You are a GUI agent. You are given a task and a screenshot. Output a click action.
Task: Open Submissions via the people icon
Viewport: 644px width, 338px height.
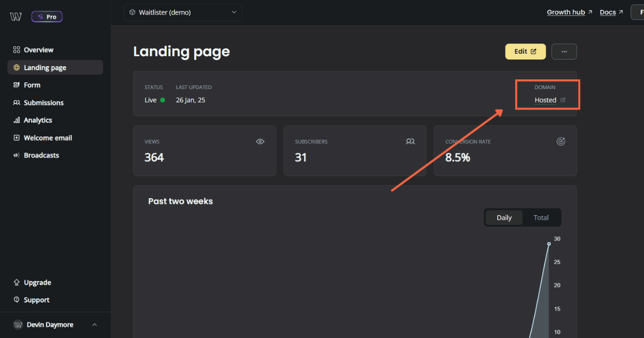click(x=16, y=102)
